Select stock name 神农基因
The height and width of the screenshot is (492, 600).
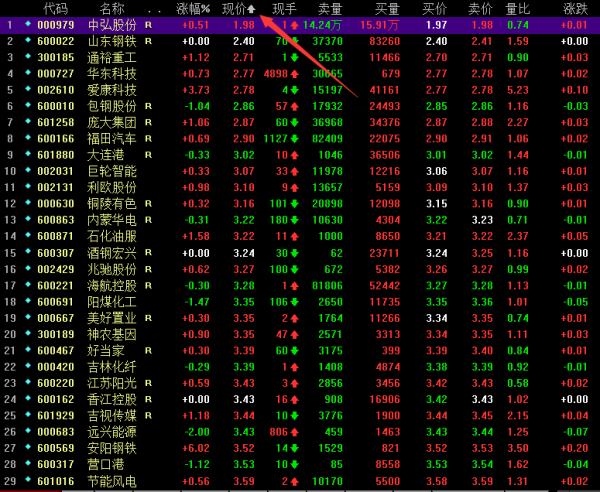pyautogui.click(x=112, y=335)
